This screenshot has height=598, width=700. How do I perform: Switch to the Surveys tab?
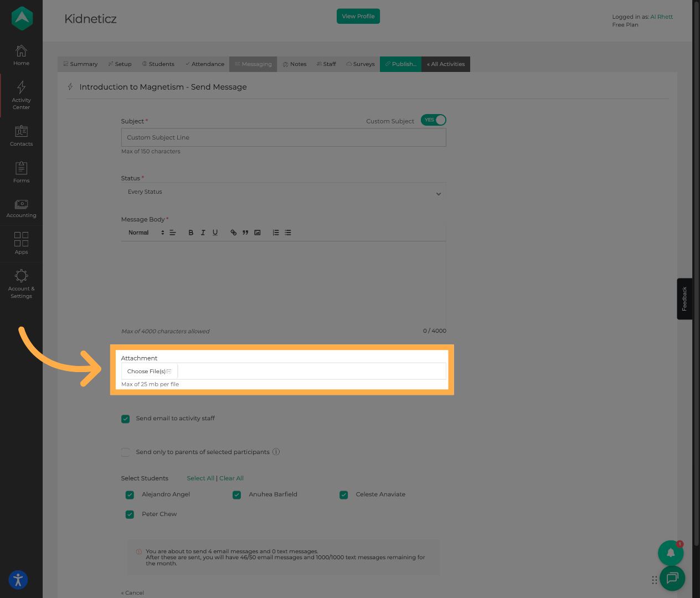pyautogui.click(x=361, y=64)
